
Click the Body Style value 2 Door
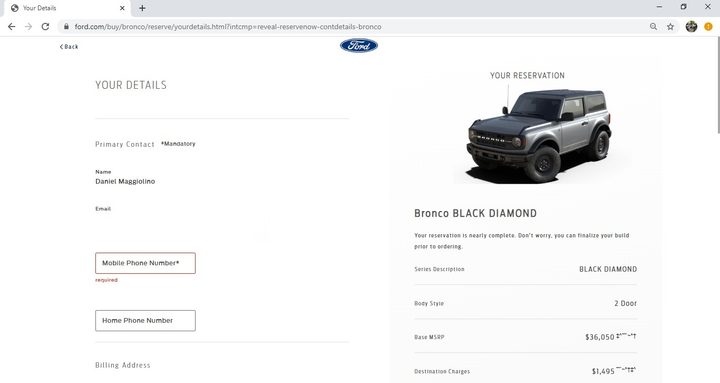(625, 303)
